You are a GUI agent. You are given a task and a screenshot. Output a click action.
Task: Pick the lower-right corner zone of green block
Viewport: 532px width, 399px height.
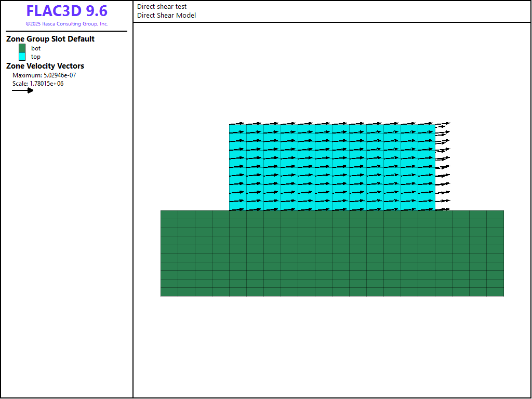click(x=495, y=292)
